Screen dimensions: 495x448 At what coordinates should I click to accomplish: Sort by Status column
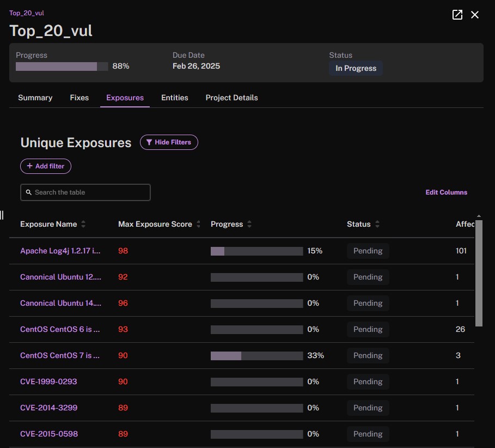pos(377,224)
